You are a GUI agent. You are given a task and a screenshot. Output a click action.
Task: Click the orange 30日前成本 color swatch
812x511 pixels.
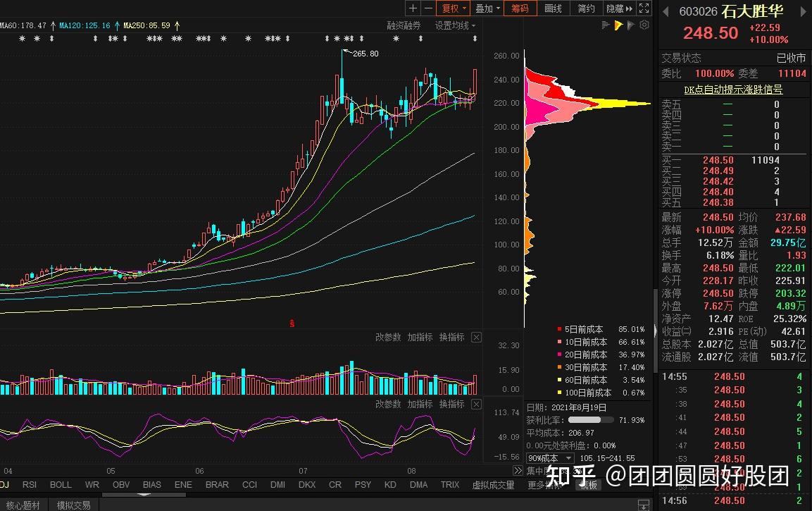click(x=559, y=367)
